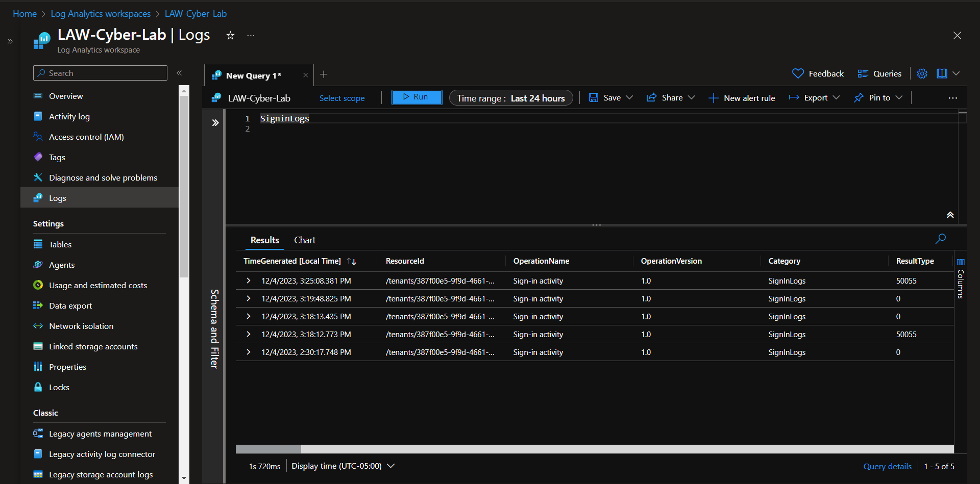Expand the portal menu chevrons
Viewport: 980px width, 484px height.
pyautogui.click(x=10, y=41)
